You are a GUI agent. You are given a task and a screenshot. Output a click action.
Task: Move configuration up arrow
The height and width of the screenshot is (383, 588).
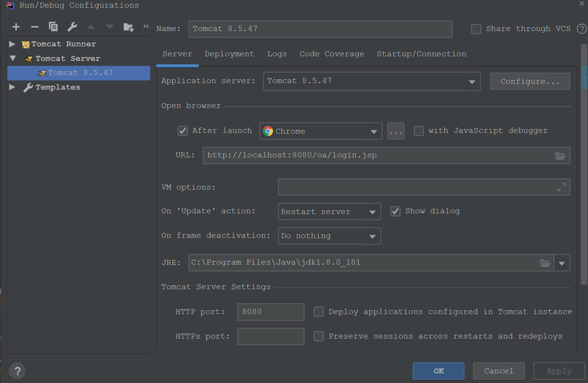coord(91,27)
